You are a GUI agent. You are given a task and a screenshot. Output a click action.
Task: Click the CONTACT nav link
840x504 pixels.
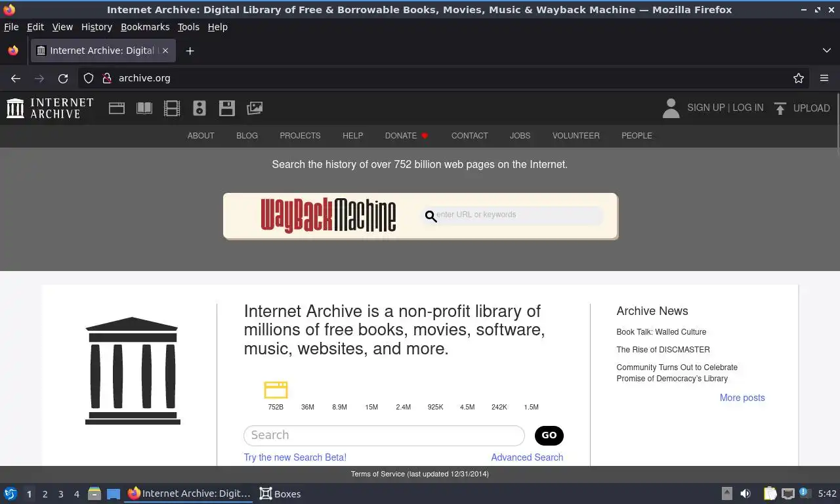pyautogui.click(x=469, y=136)
